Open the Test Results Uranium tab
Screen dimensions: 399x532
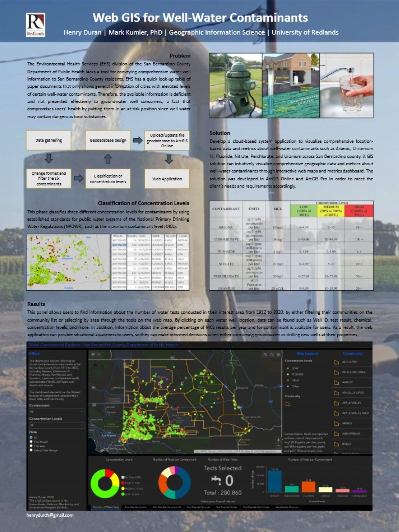(287, 507)
